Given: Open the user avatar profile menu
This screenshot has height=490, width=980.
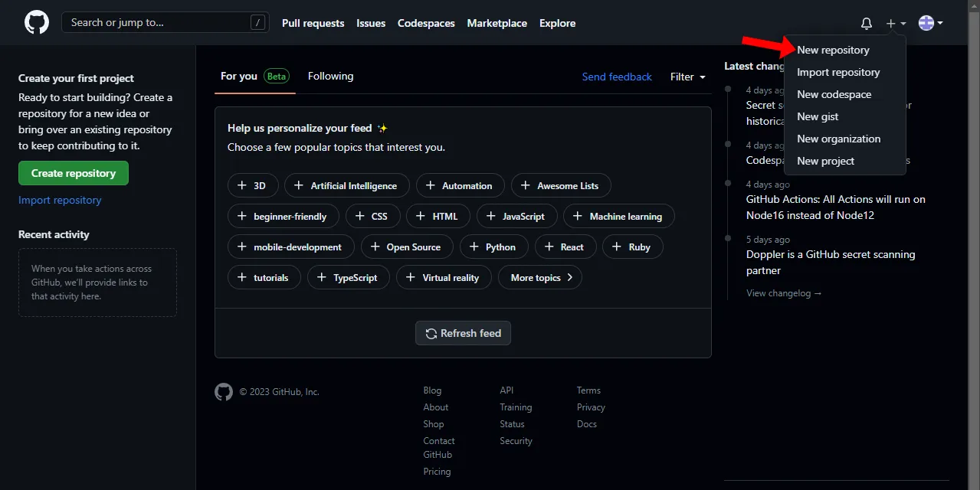Looking at the screenshot, I should (931, 23).
